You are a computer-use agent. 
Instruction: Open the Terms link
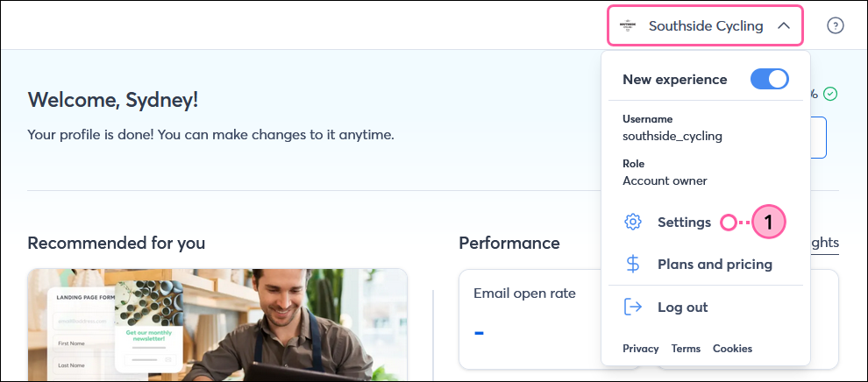coord(686,349)
